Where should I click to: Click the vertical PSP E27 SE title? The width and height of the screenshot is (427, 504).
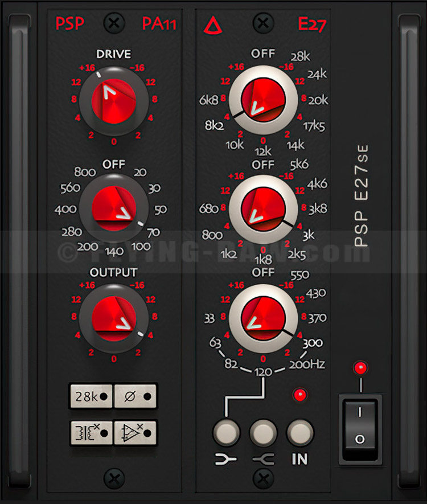tap(362, 196)
